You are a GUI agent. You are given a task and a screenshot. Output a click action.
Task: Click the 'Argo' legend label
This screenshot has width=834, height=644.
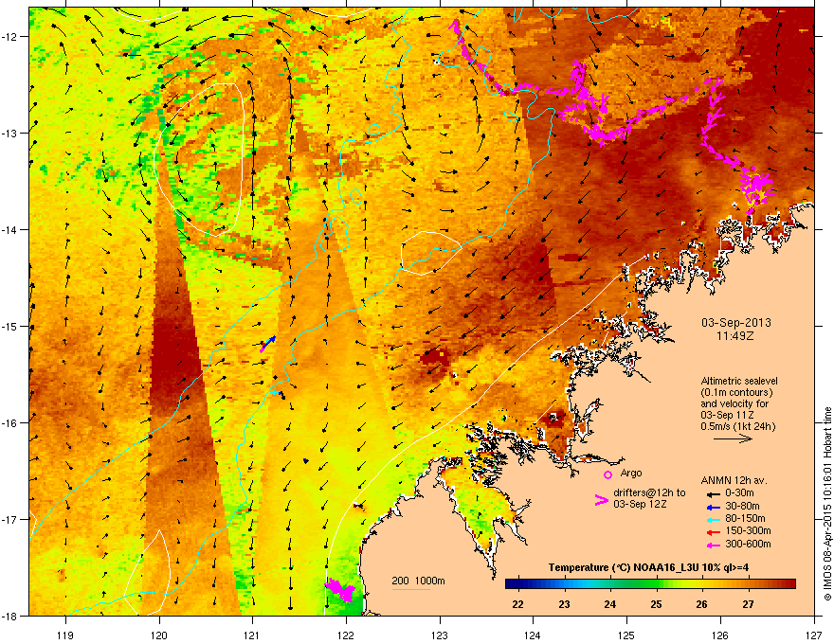631,473
